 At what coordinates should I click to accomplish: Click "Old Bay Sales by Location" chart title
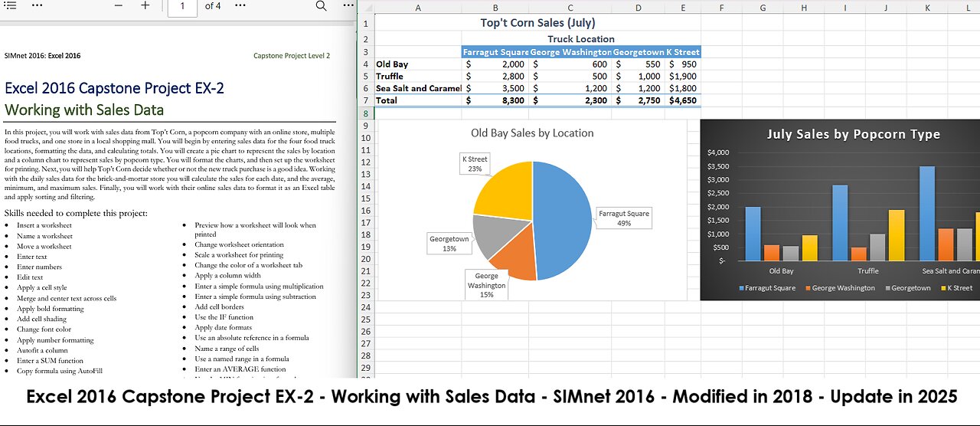point(532,133)
